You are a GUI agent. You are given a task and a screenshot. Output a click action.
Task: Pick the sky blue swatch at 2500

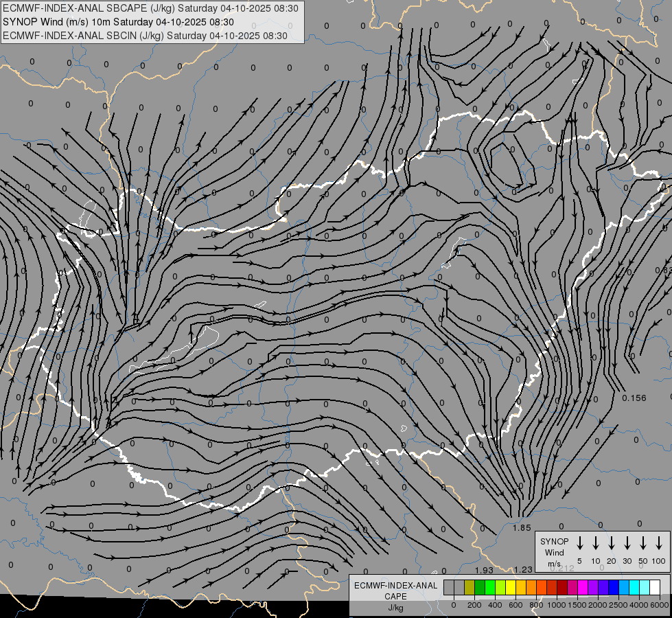click(x=623, y=587)
